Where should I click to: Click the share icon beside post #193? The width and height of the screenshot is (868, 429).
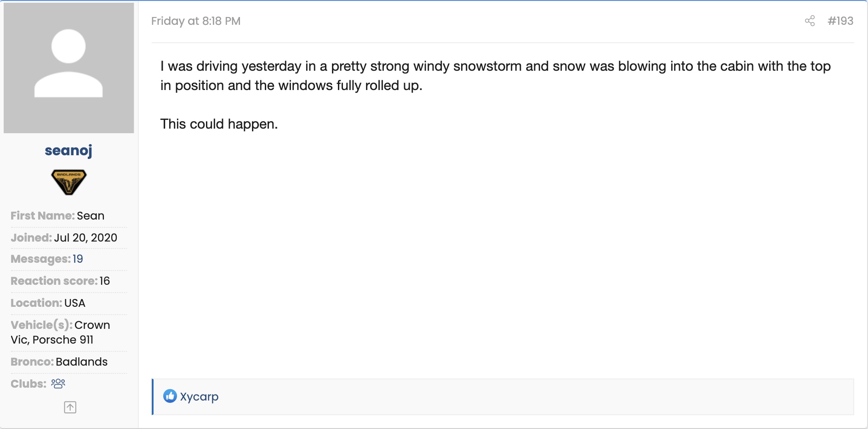tap(810, 21)
